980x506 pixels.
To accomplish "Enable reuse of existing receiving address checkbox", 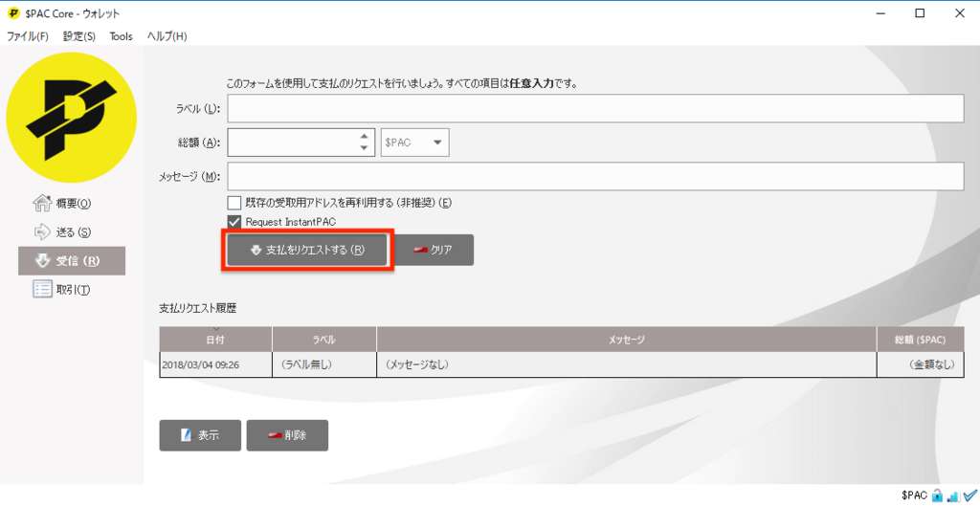I will coord(234,203).
